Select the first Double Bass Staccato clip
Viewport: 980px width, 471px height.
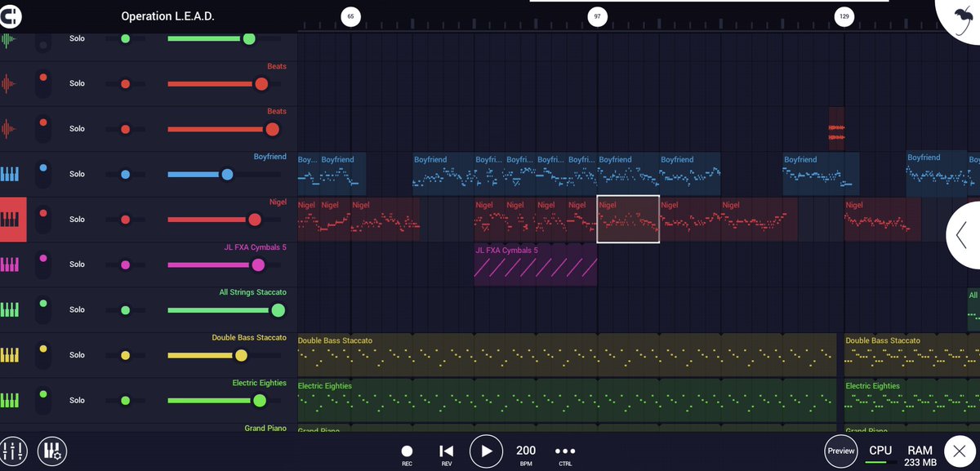point(567,355)
